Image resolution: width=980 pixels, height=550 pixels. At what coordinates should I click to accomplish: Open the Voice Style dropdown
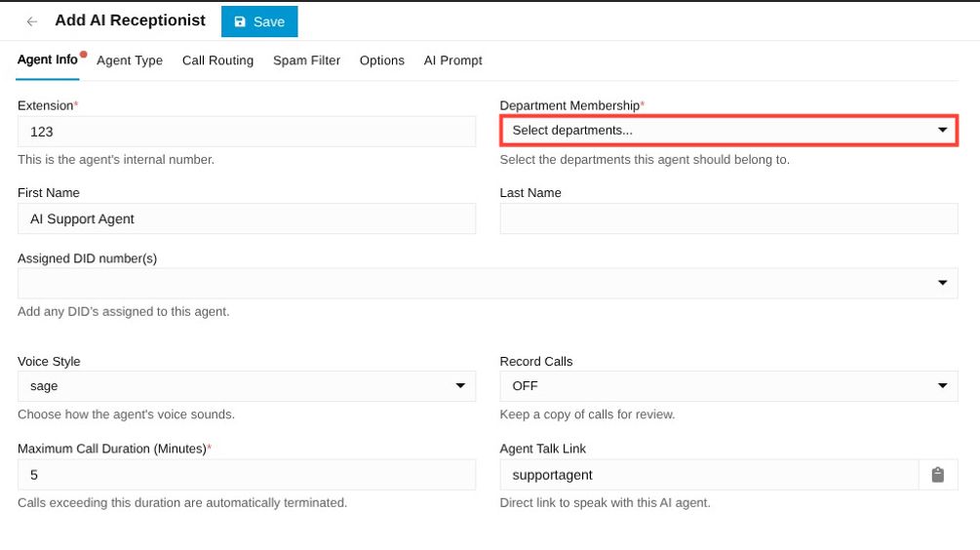[247, 386]
